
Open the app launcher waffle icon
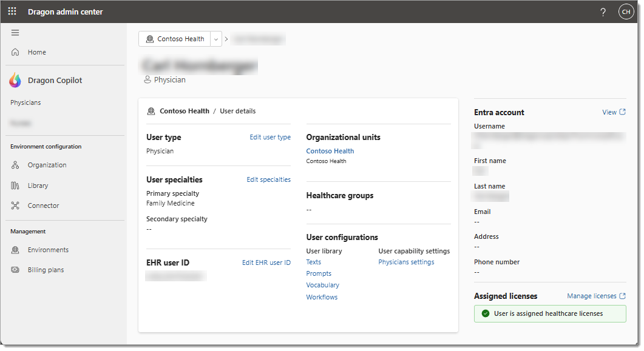point(12,12)
